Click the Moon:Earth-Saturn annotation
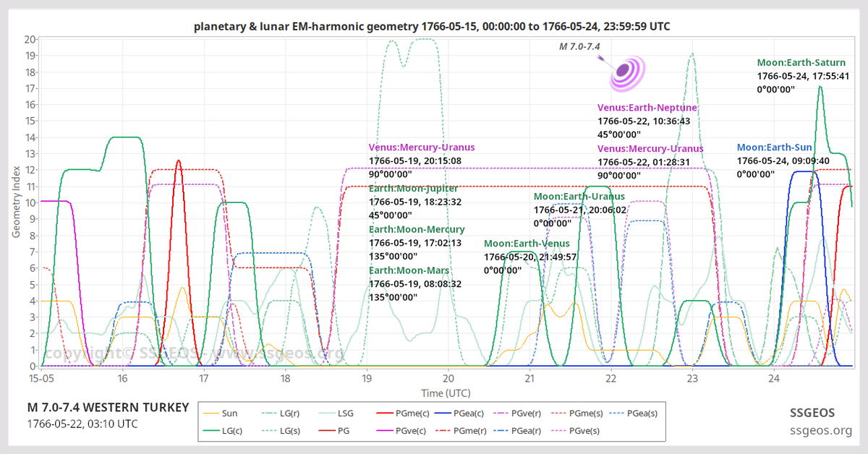 click(801, 63)
